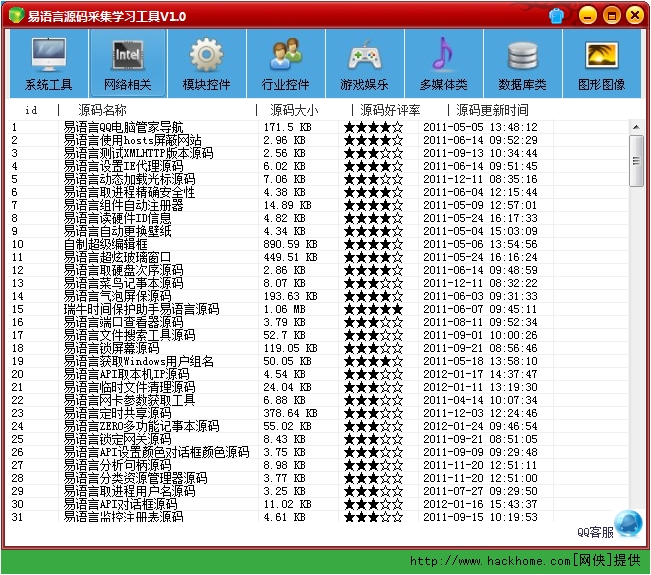Click the scrollbar up arrow
The width and height of the screenshot is (651, 575).
(636, 127)
